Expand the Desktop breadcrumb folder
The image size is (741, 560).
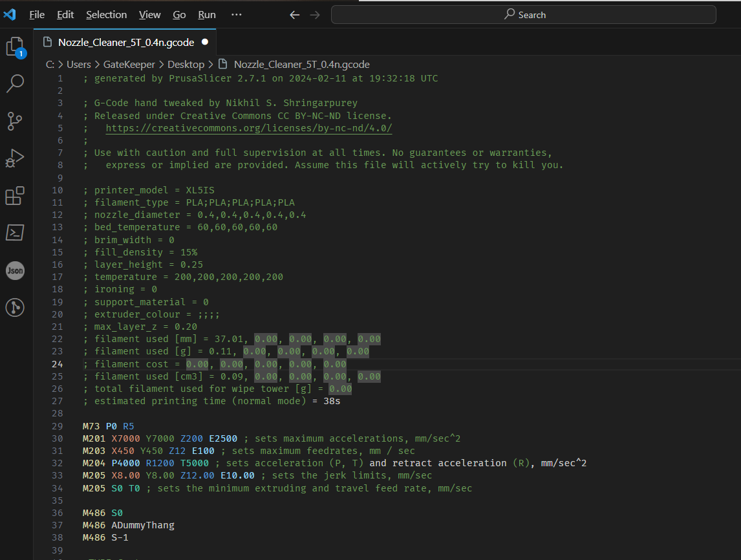(186, 65)
